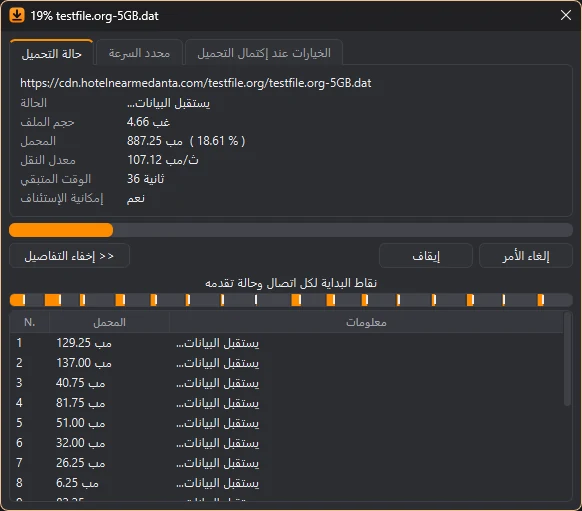
Task: Click the نقاط البداية لكل اتصال heading
Action: 291,283
